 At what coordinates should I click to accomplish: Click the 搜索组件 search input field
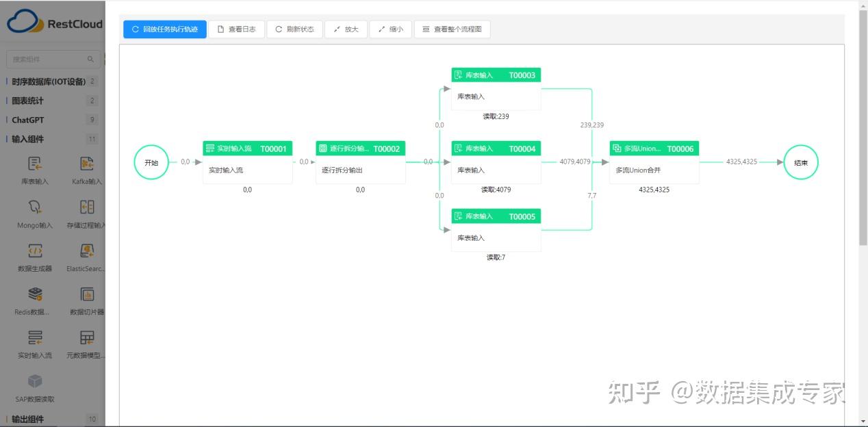tap(48, 59)
